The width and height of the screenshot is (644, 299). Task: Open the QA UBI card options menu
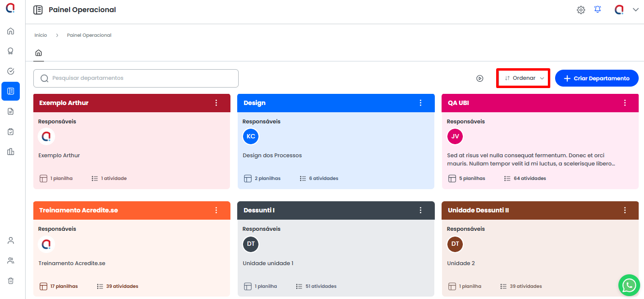(625, 103)
